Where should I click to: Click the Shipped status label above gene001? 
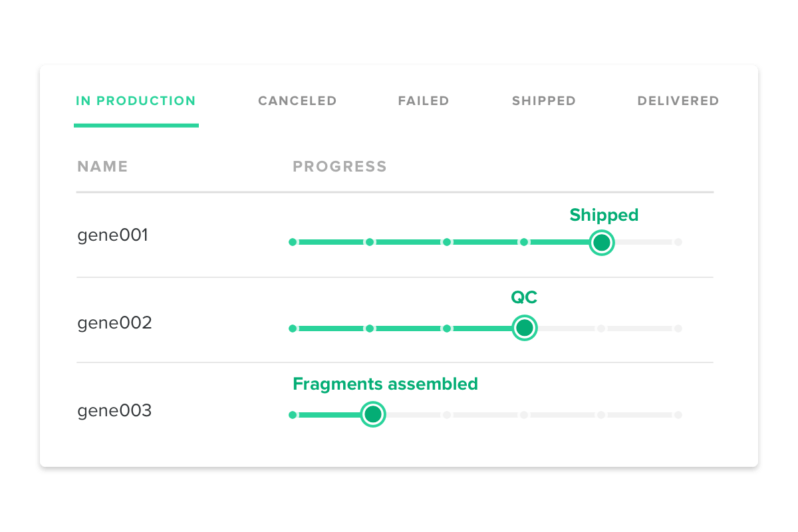[604, 215]
